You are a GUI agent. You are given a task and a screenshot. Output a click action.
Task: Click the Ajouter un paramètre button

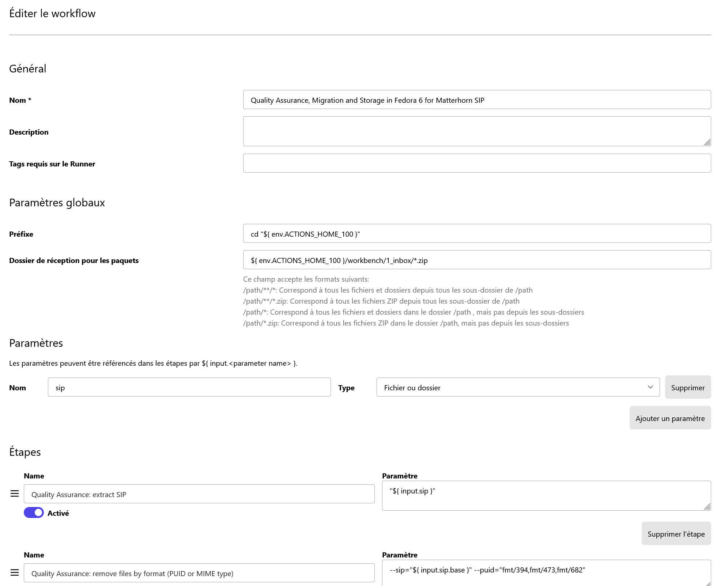(x=670, y=418)
